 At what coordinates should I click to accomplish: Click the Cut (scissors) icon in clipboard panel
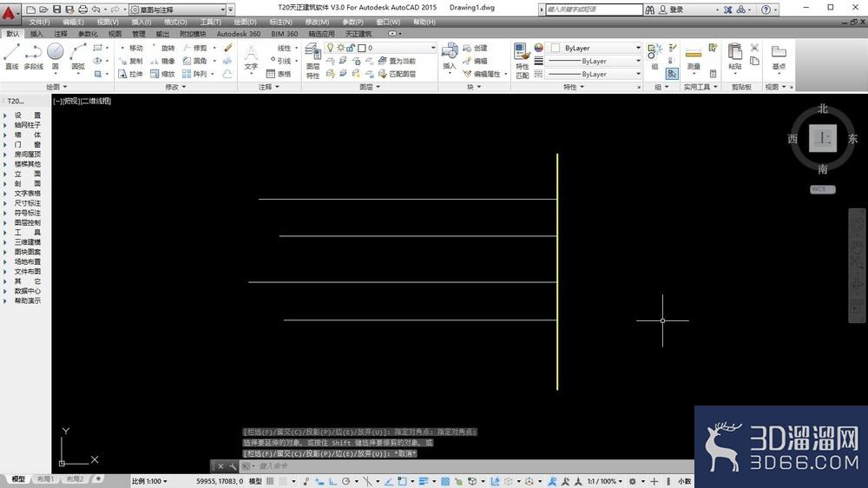[754, 48]
